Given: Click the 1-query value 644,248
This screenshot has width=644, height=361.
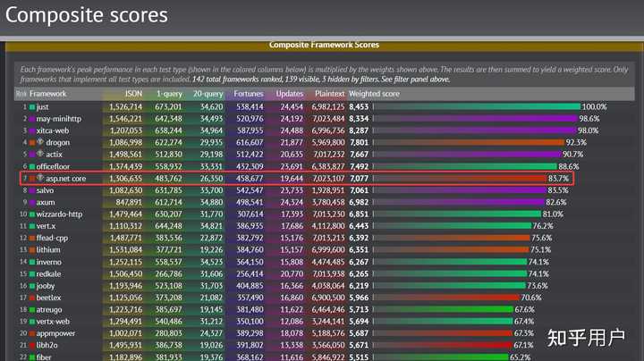Looking at the screenshot, I should click(x=168, y=226).
